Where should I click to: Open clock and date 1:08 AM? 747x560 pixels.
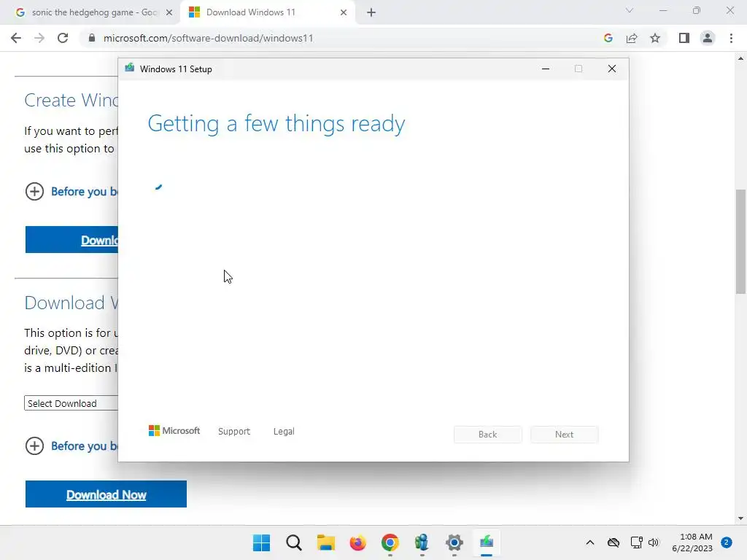[x=692, y=542]
